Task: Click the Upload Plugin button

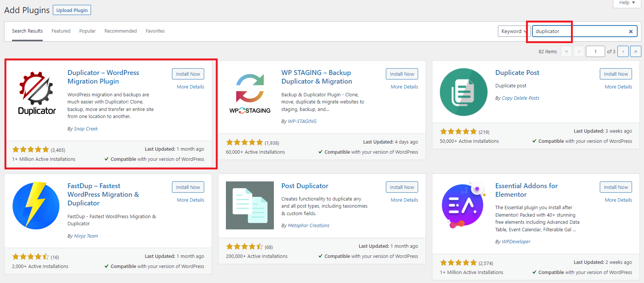Action: 72,10
